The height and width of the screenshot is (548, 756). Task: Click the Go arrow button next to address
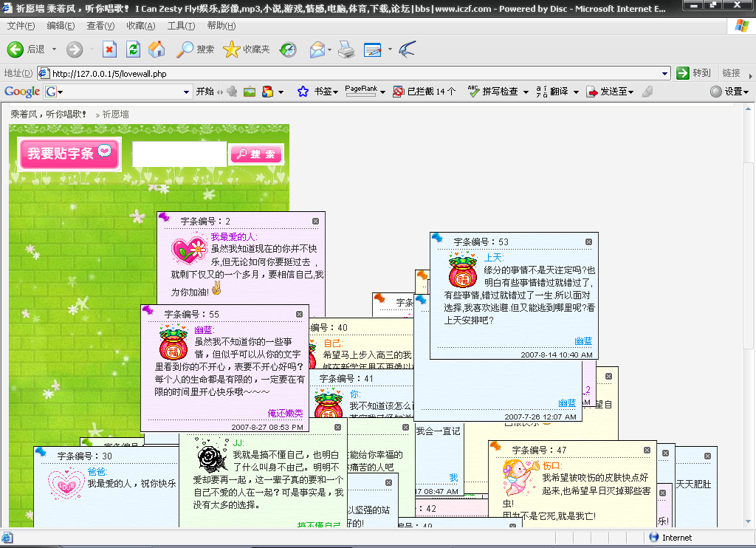(x=683, y=73)
